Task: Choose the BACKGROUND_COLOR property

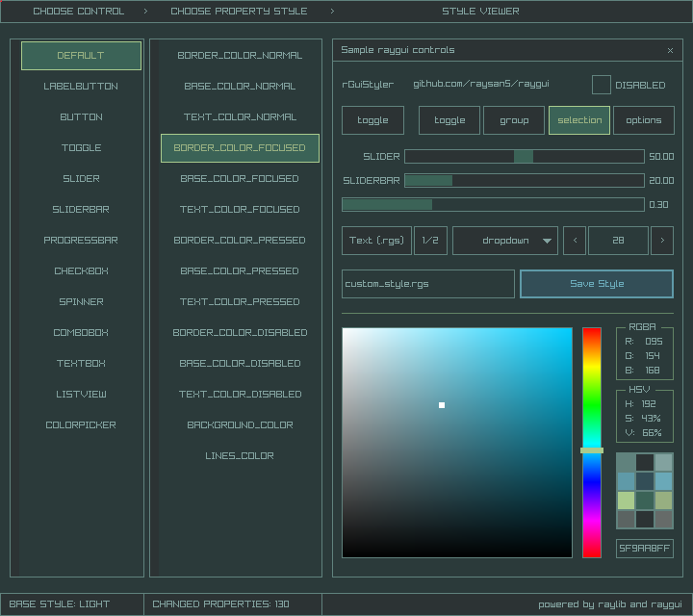Action: pos(240,425)
